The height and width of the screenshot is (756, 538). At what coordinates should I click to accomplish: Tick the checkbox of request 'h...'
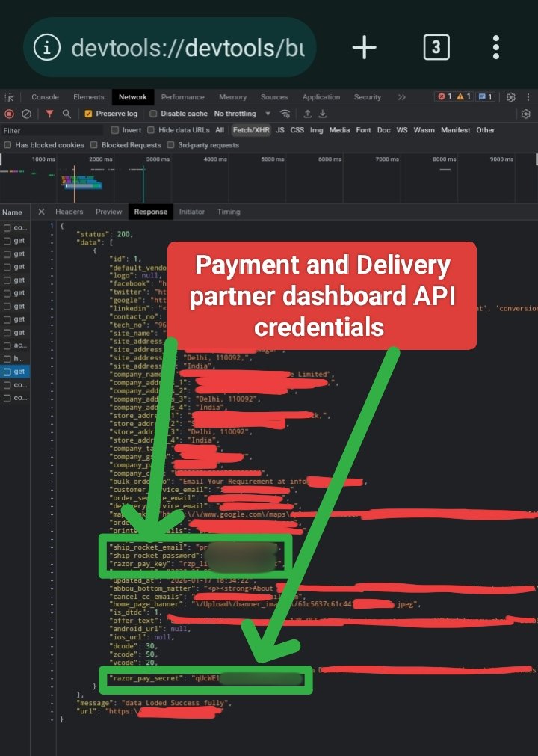click(x=7, y=359)
